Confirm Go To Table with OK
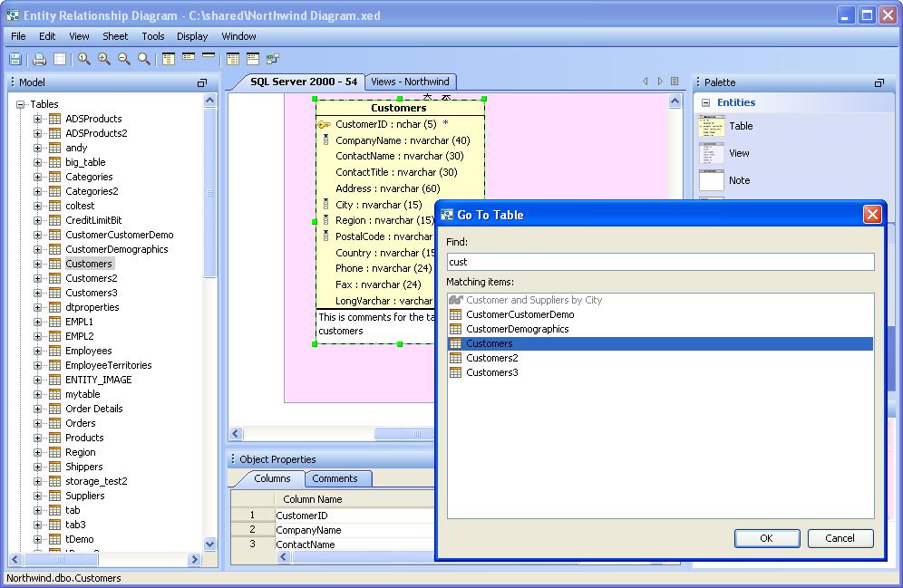Image resolution: width=903 pixels, height=588 pixels. coord(766,538)
